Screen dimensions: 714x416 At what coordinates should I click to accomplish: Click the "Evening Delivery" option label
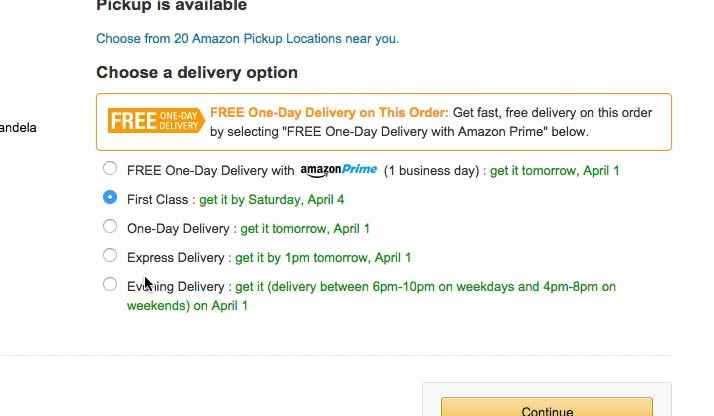tap(175, 287)
